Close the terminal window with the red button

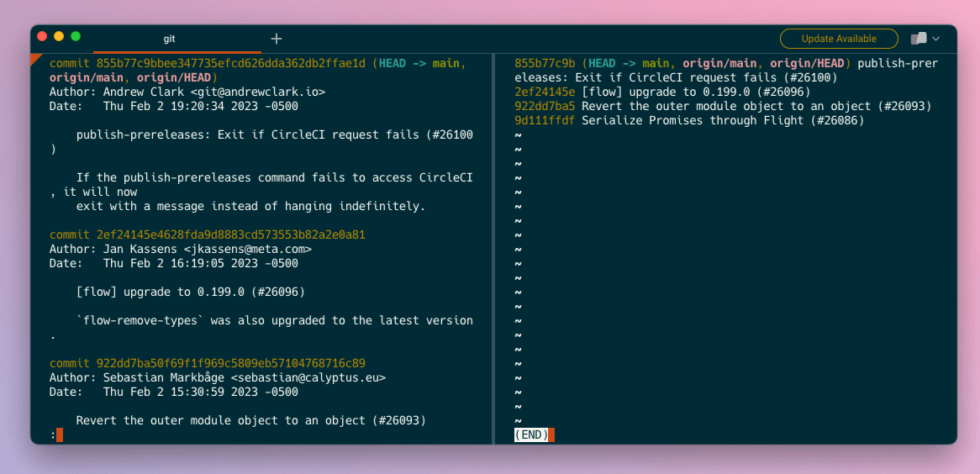point(42,36)
